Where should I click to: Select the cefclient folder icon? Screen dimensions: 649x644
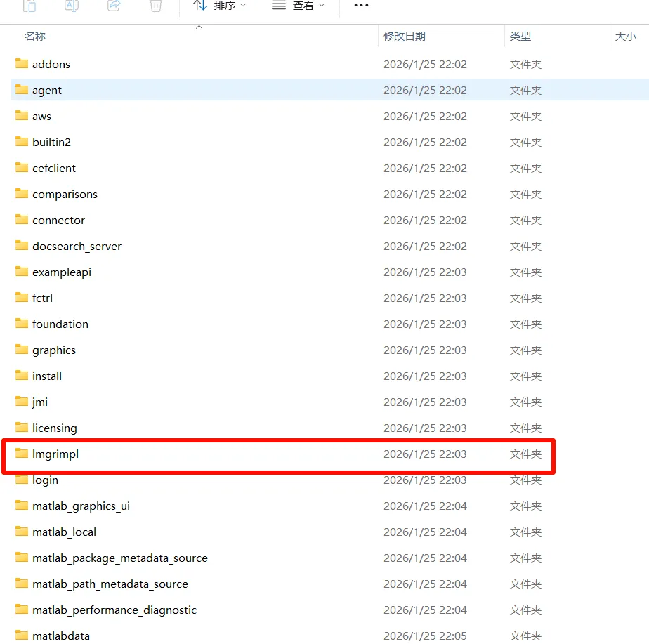coord(22,168)
